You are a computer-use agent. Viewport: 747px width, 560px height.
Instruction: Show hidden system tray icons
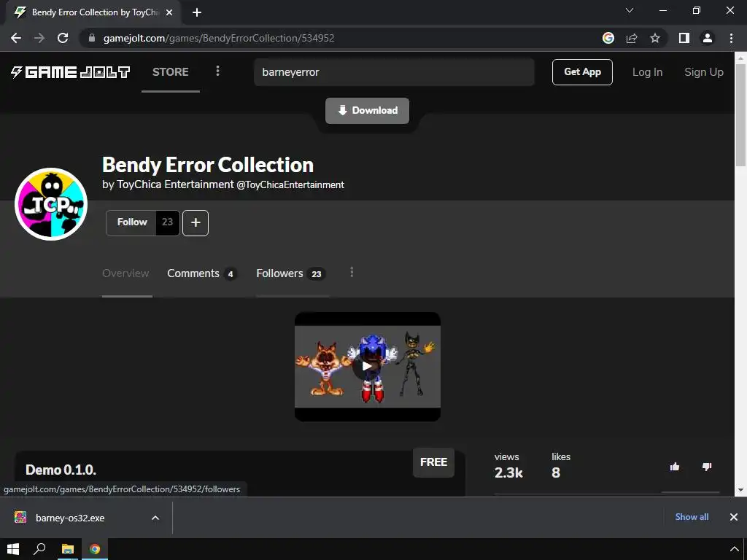(x=734, y=549)
